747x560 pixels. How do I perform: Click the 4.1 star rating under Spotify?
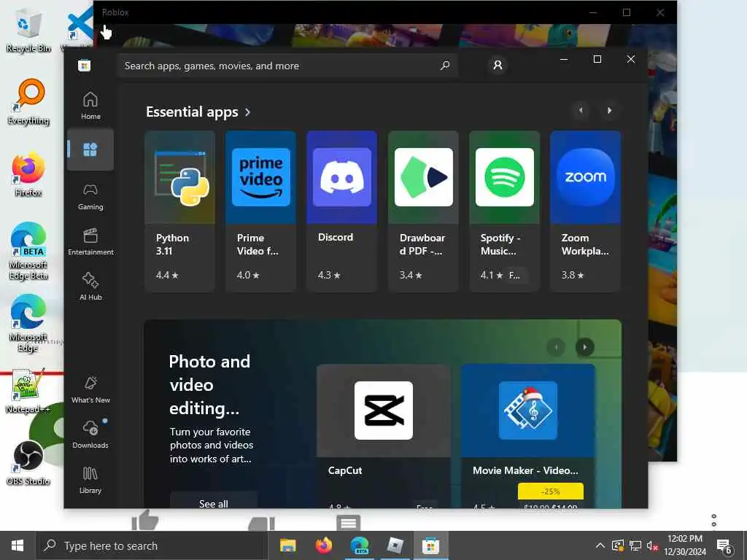coord(492,275)
